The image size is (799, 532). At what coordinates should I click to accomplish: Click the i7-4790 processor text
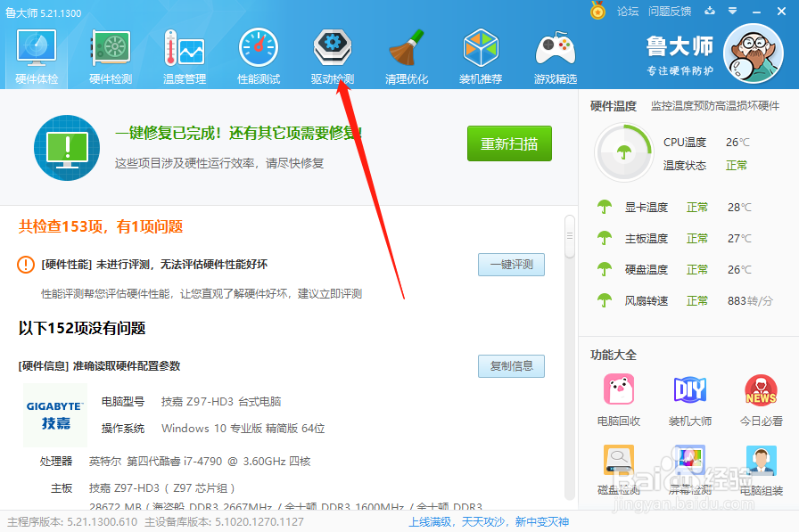pyautogui.click(x=200, y=462)
